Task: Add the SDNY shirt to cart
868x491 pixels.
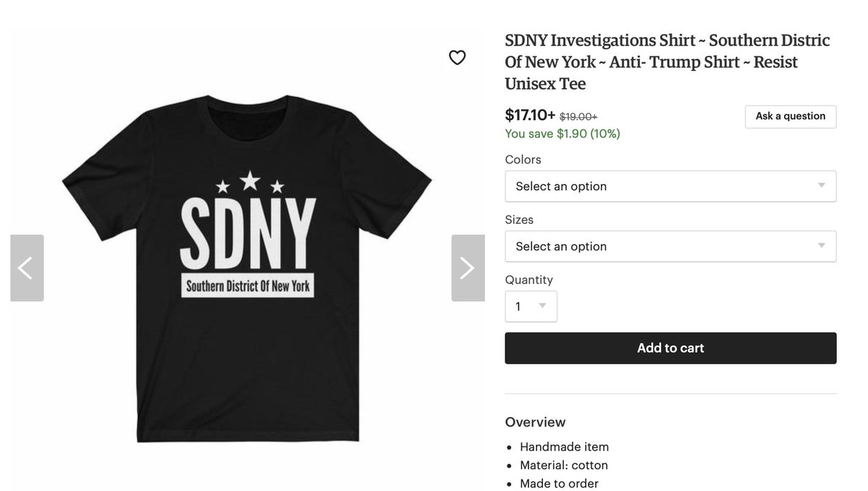Action: click(670, 348)
